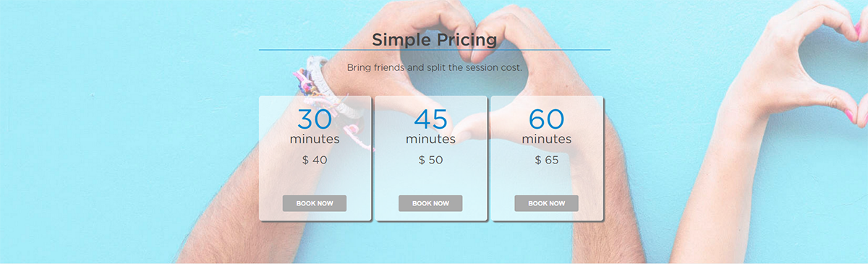The height and width of the screenshot is (264, 868).
Task: Click minutes label under the 45
Action: 430,139
